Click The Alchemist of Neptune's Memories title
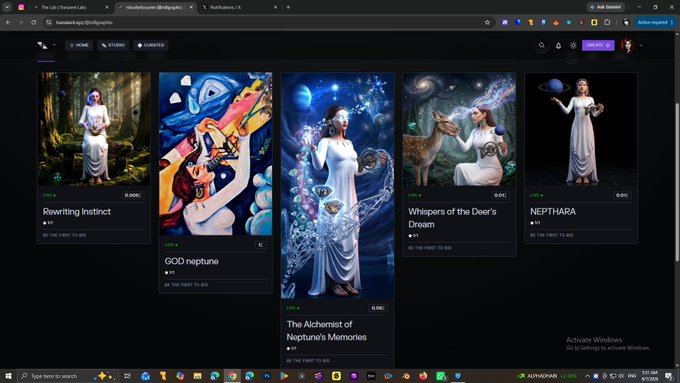Screen dimensions: 680x383 click(326, 331)
